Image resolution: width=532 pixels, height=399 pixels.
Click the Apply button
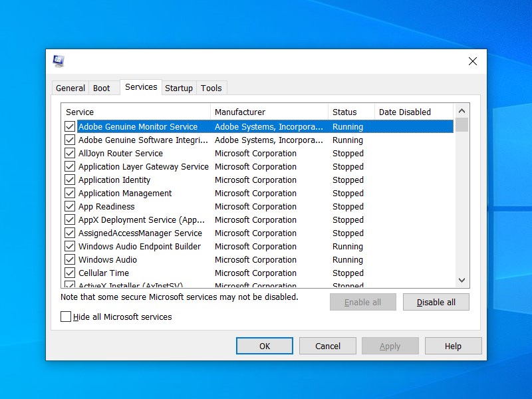click(x=390, y=346)
